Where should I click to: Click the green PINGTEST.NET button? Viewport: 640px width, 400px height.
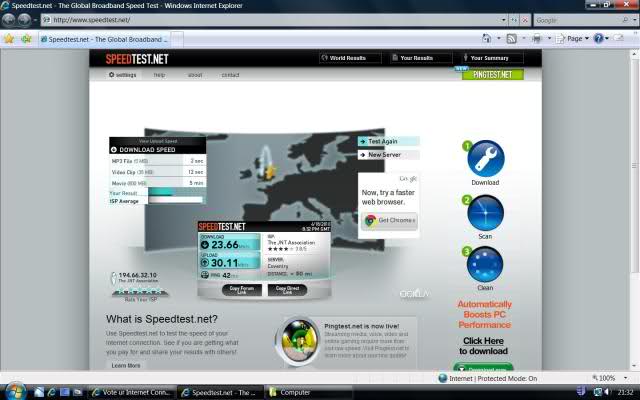pos(493,75)
